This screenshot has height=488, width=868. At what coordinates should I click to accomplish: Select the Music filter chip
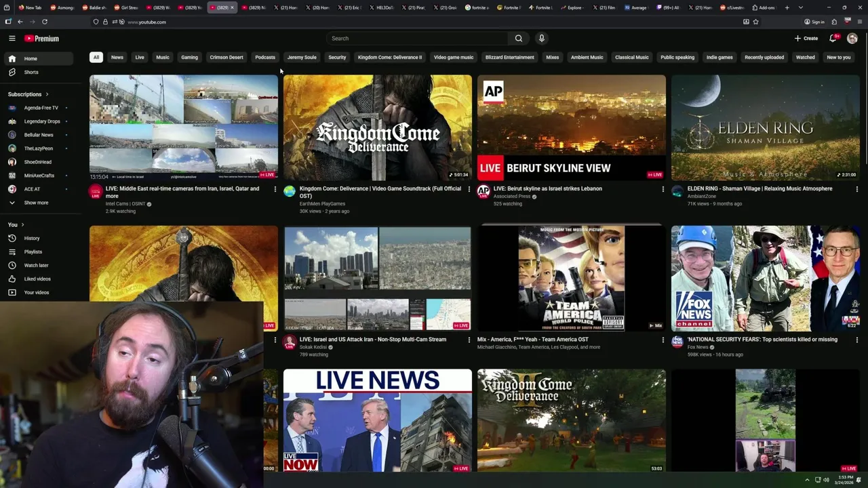pos(163,57)
